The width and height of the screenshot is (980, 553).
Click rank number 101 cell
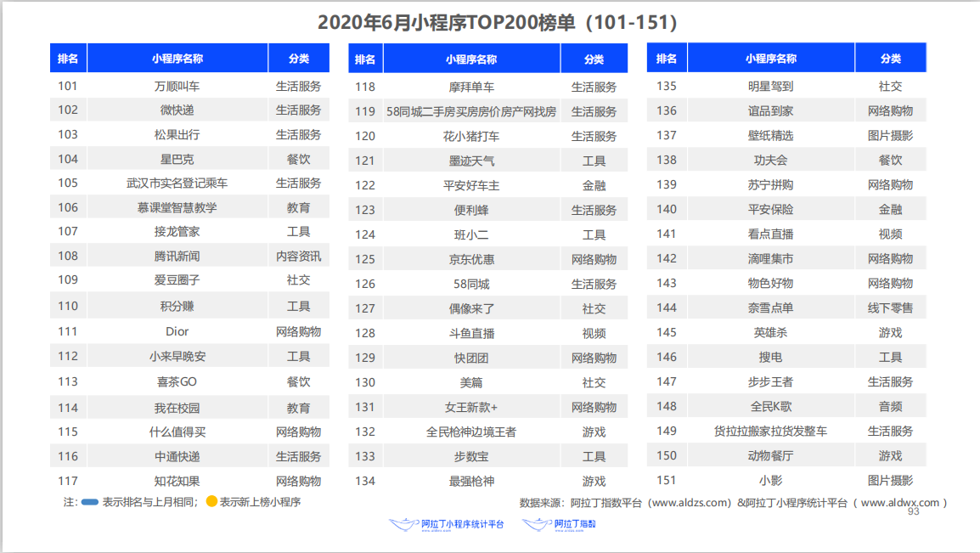[68, 86]
